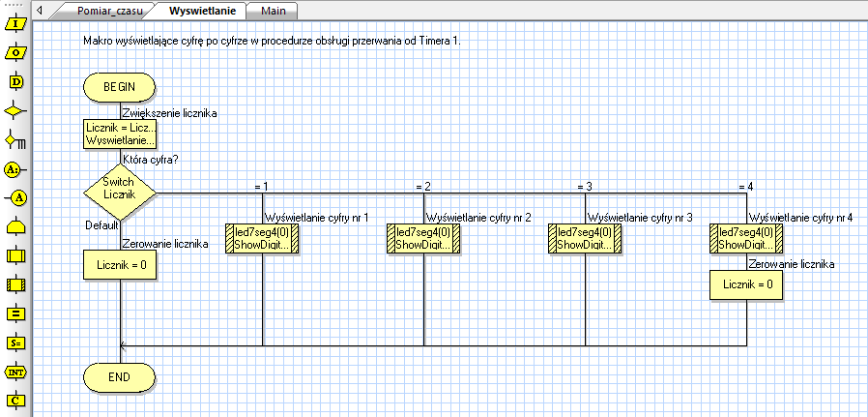This screenshot has height=417, width=868.
Task: Click the BEGIN flowchart node
Action: pyautogui.click(x=119, y=86)
